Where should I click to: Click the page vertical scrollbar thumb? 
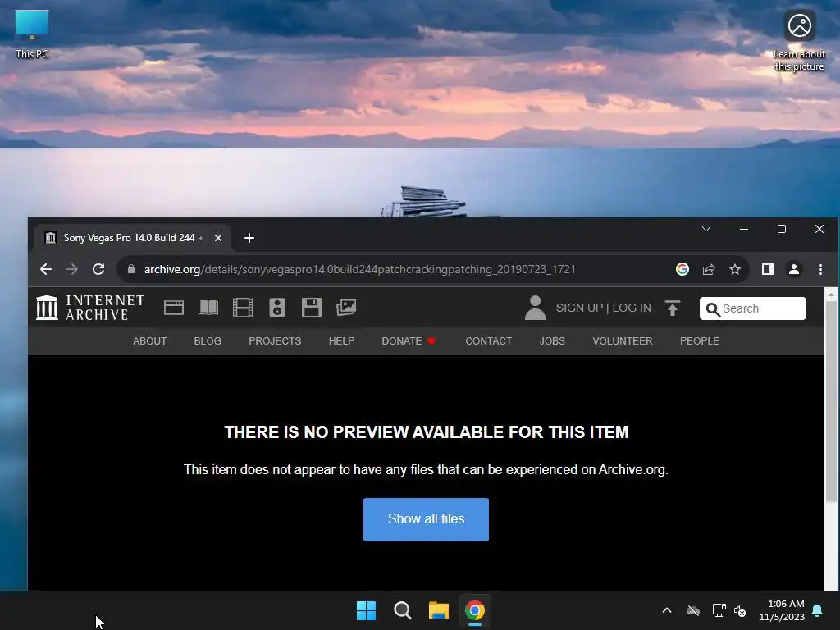[831, 402]
